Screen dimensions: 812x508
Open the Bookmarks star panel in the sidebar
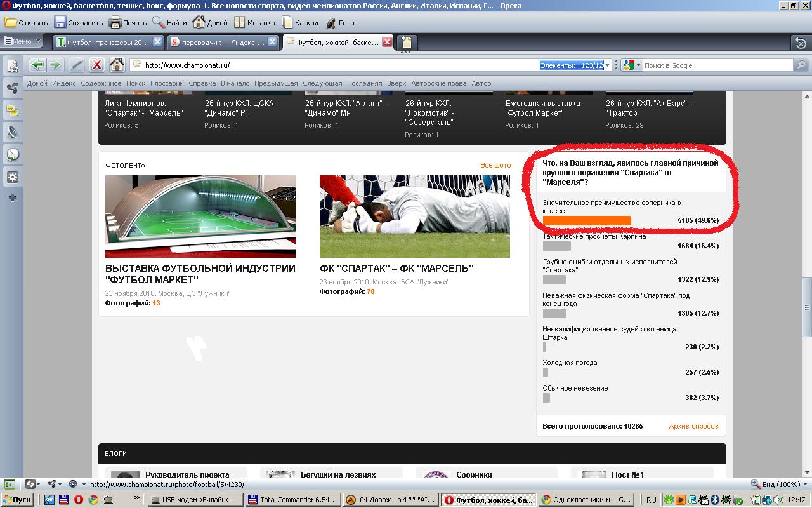(12, 65)
